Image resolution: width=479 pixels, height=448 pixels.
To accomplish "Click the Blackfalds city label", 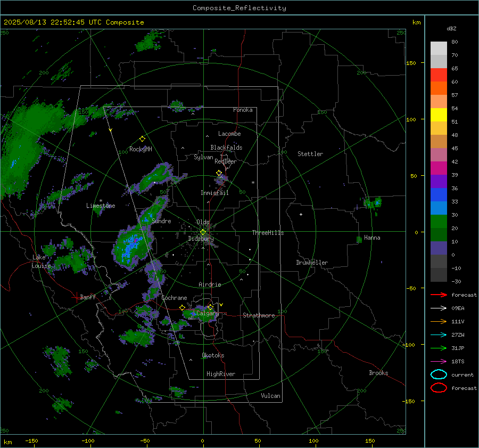I will (226, 148).
